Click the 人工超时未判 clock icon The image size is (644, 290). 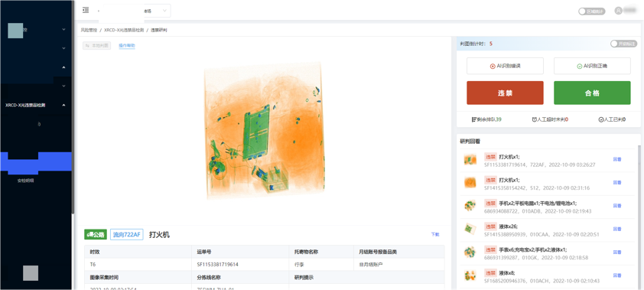click(535, 119)
